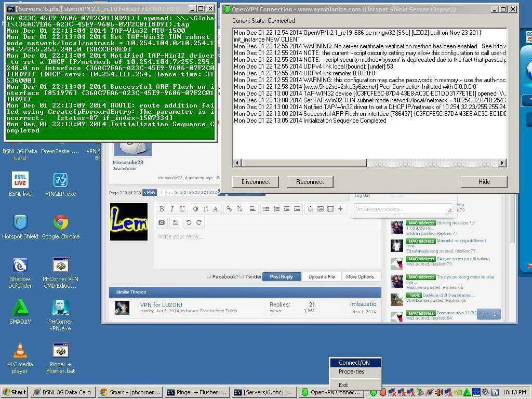Image resolution: width=532 pixels, height=399 pixels.
Task: Click Hide in OpenVPN Connection window
Action: coord(484,182)
